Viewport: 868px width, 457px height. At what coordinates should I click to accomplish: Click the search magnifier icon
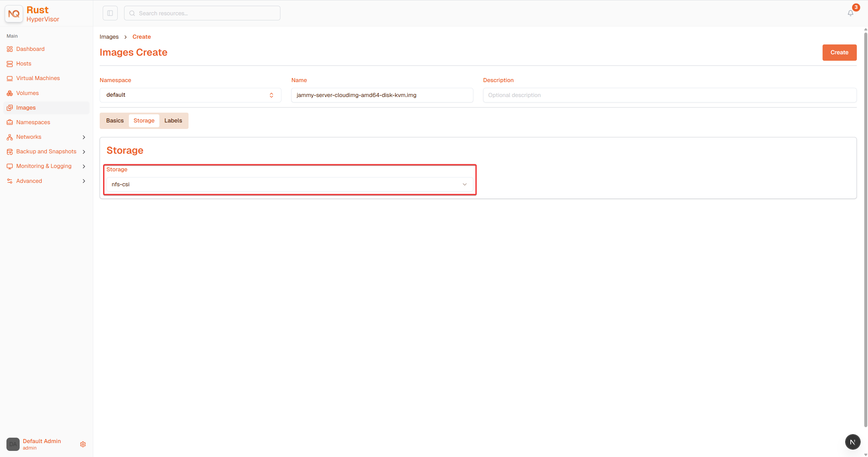132,13
